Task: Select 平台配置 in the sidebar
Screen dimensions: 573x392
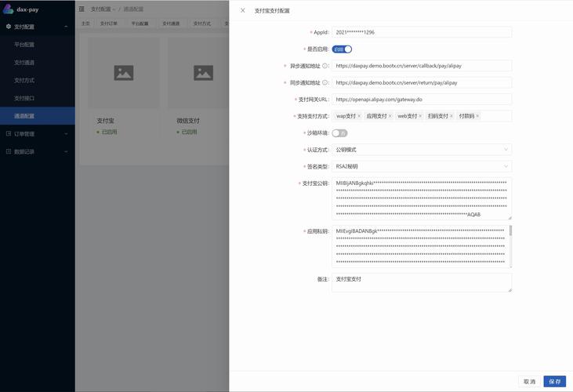Action: click(x=38, y=45)
